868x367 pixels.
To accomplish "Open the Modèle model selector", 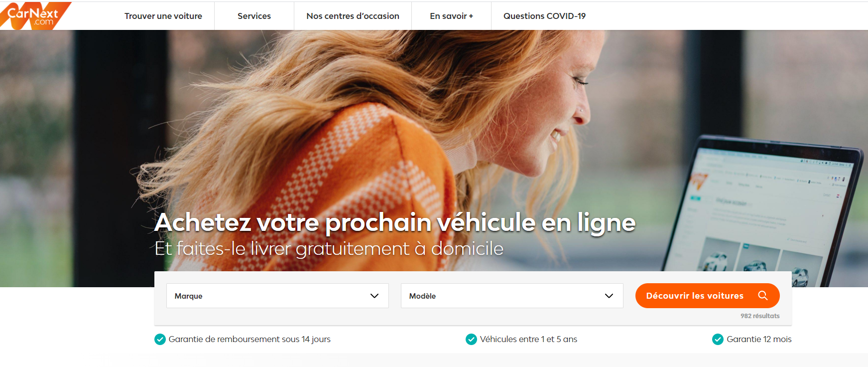I will (512, 296).
